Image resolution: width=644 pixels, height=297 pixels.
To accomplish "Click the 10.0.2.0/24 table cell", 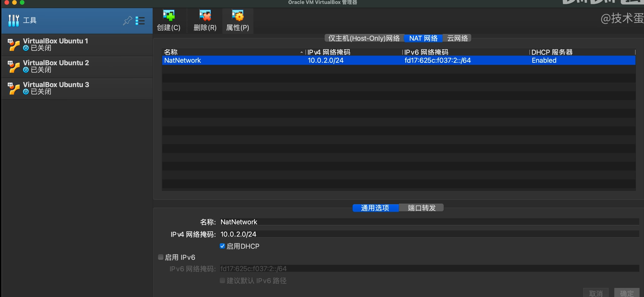I will 326,60.
